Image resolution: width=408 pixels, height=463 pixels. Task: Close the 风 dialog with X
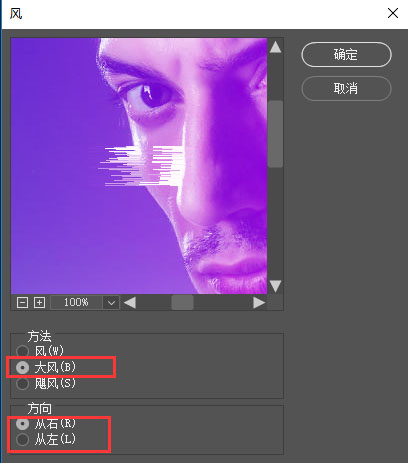pyautogui.click(x=393, y=13)
